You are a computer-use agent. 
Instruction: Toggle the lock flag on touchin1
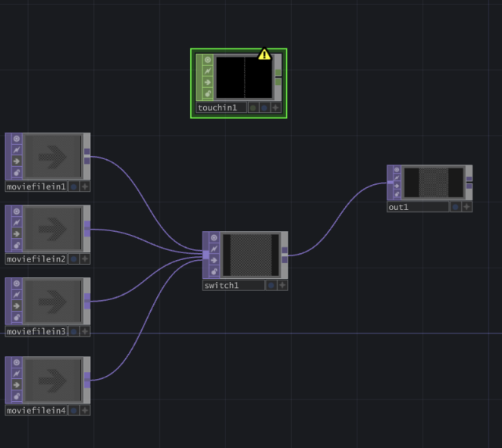point(208,93)
